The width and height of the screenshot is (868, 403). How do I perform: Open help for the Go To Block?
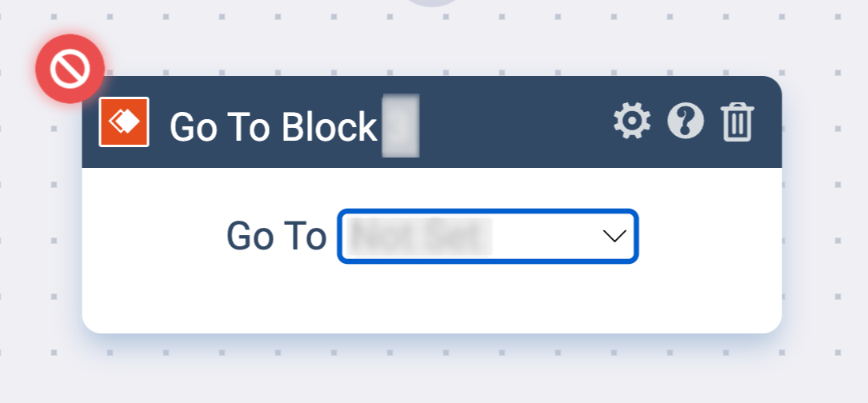tap(686, 121)
